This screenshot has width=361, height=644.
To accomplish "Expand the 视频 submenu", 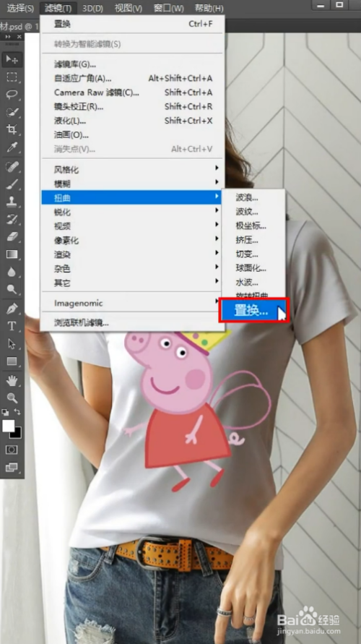I will pyautogui.click(x=131, y=226).
